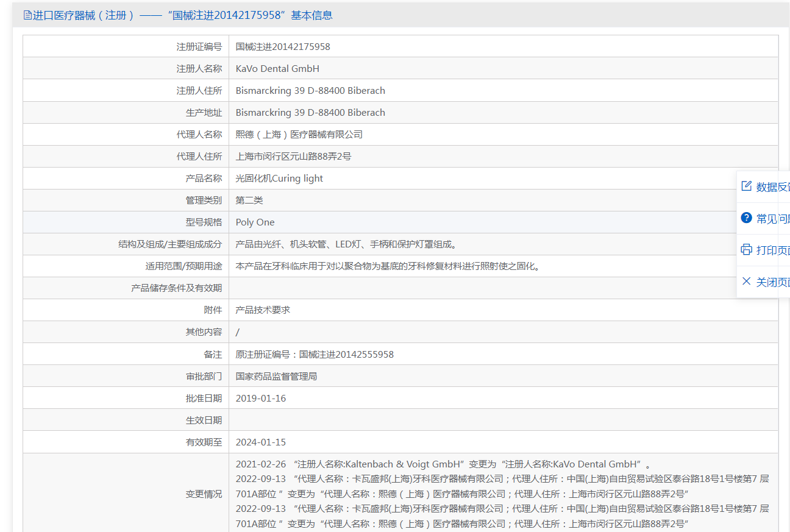Select the 型号规格 field label
This screenshot has width=790, height=532.
point(204,222)
